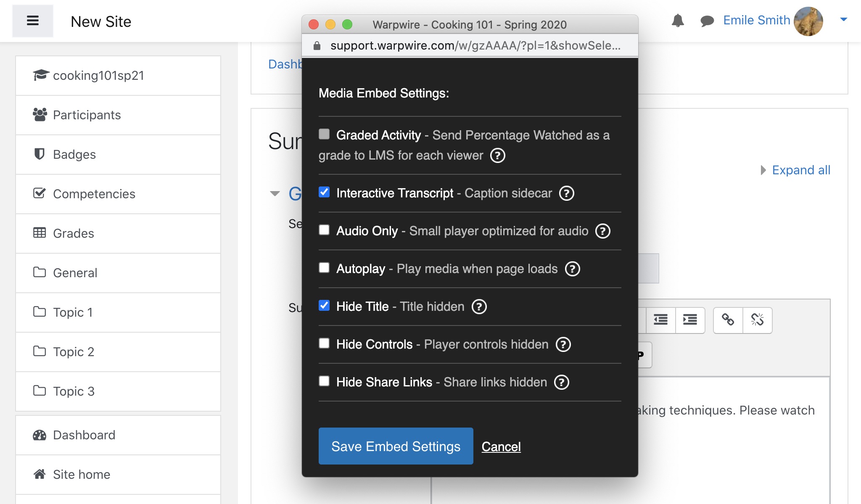861x504 pixels.
Task: Click the Cancel link in dialog
Action: [501, 446]
